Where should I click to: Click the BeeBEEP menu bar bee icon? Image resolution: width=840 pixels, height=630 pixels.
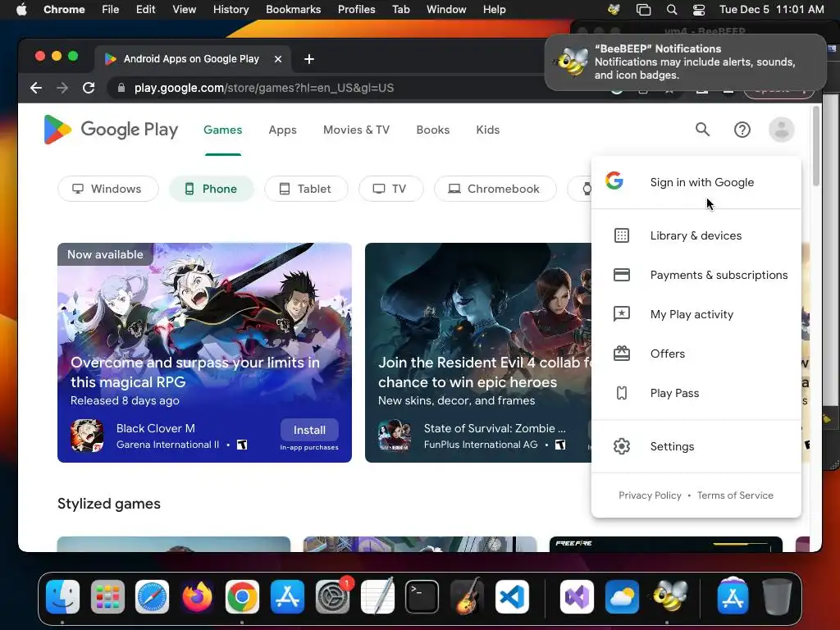click(x=614, y=10)
